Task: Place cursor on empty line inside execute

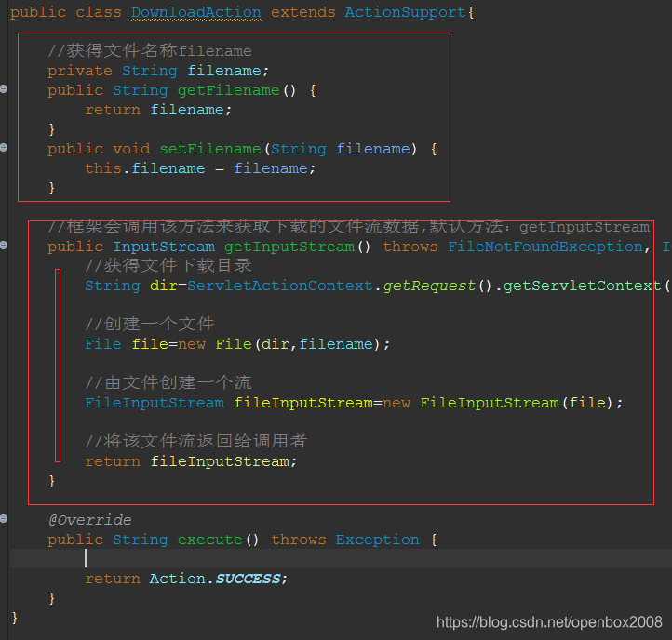Action: click(x=341, y=559)
